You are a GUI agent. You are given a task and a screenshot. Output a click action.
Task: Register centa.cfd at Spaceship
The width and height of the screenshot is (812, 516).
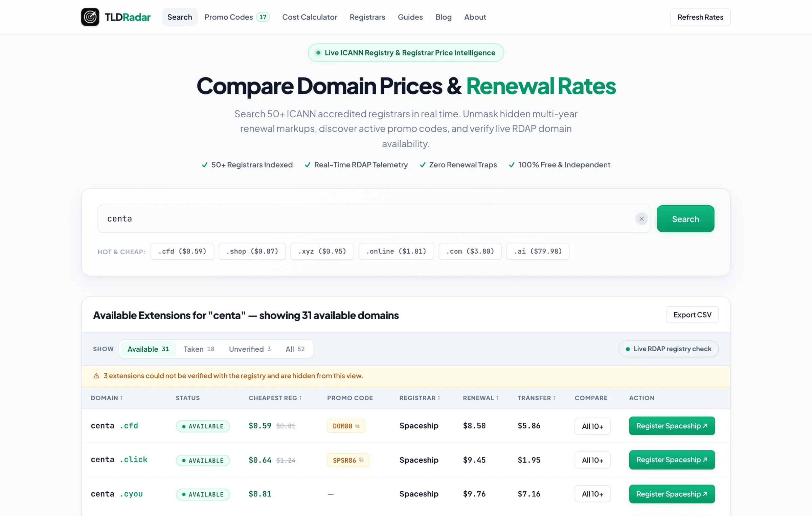(672, 426)
